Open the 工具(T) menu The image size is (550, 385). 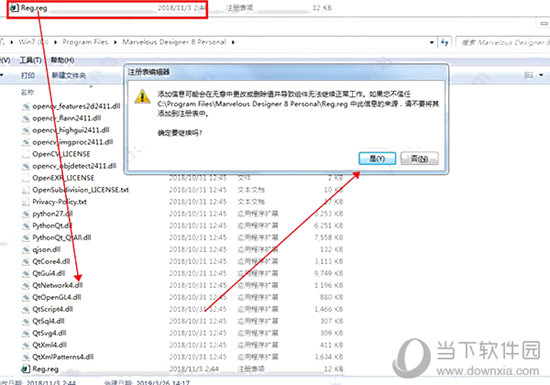(31, 60)
